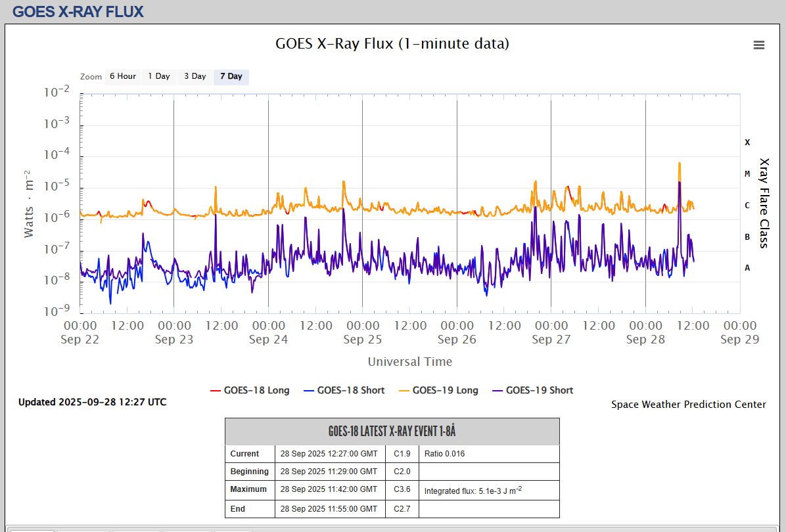
Task: Open the chart hamburger context menu
Action: [759, 45]
